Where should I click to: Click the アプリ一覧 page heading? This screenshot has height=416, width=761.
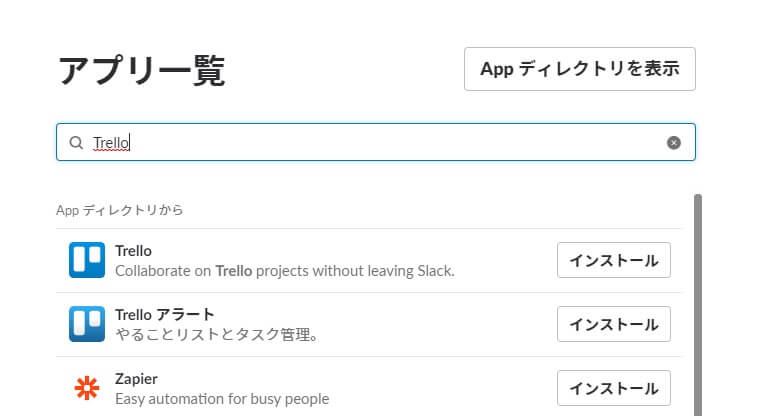pyautogui.click(x=142, y=71)
